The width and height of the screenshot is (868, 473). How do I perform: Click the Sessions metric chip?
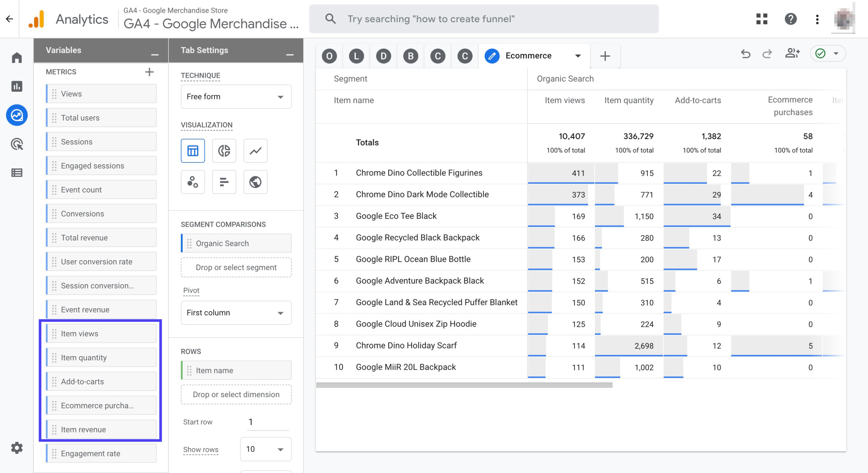click(101, 141)
